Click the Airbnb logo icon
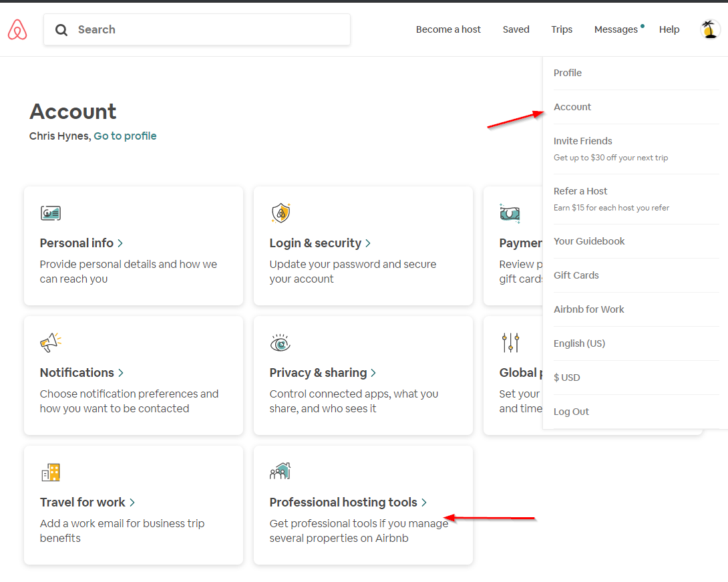The image size is (728, 582). (x=17, y=29)
